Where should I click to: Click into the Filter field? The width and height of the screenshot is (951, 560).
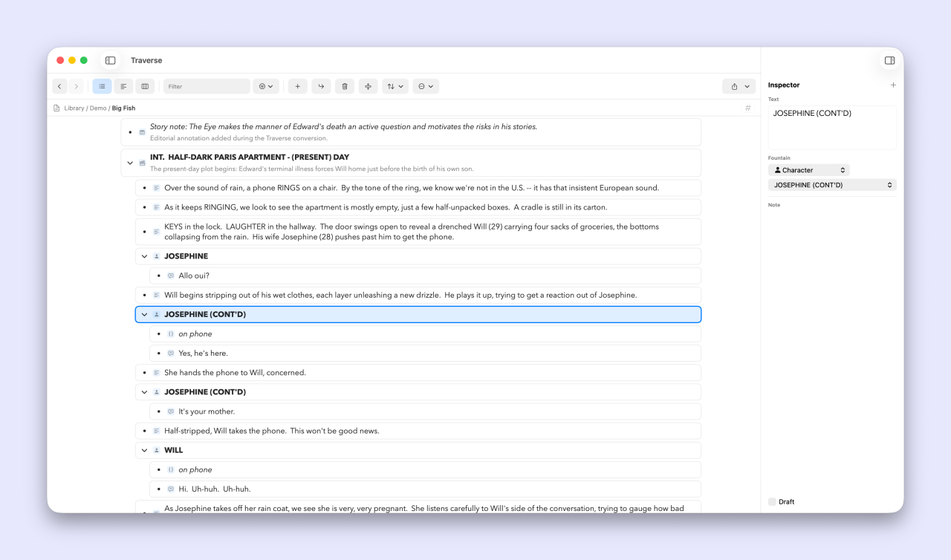207,86
